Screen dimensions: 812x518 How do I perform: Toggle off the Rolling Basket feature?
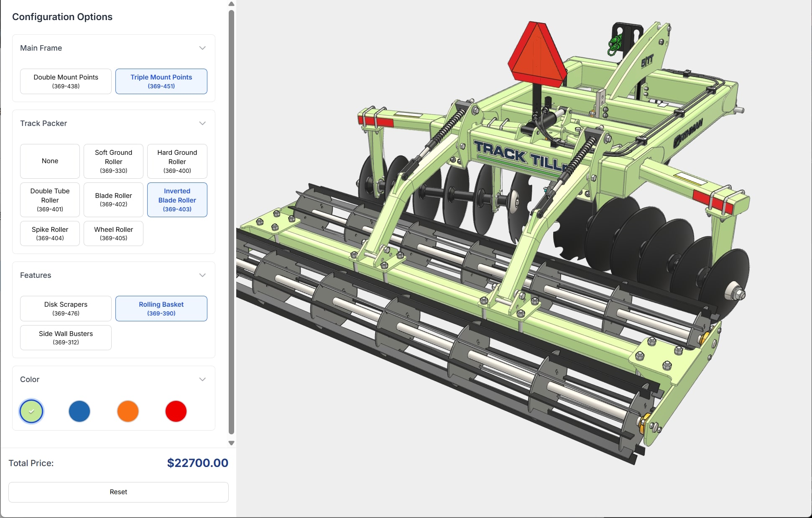[x=161, y=308]
